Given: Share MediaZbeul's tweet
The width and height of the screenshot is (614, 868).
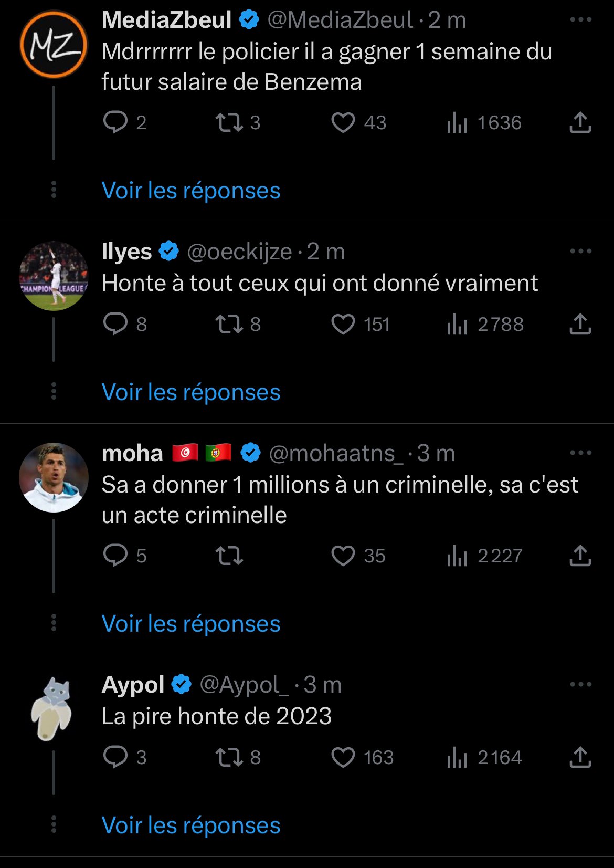Looking at the screenshot, I should [x=580, y=123].
